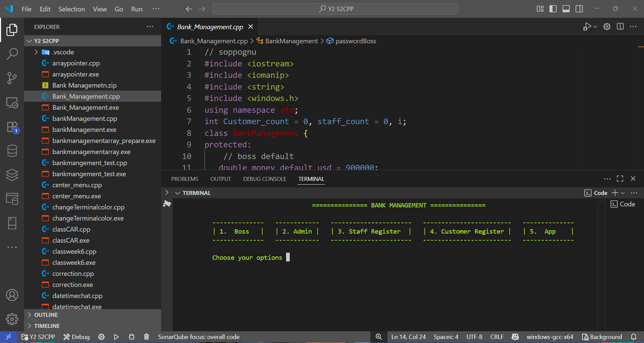
Task: Open center_menu.cpp in Explorer
Action: coord(77,185)
